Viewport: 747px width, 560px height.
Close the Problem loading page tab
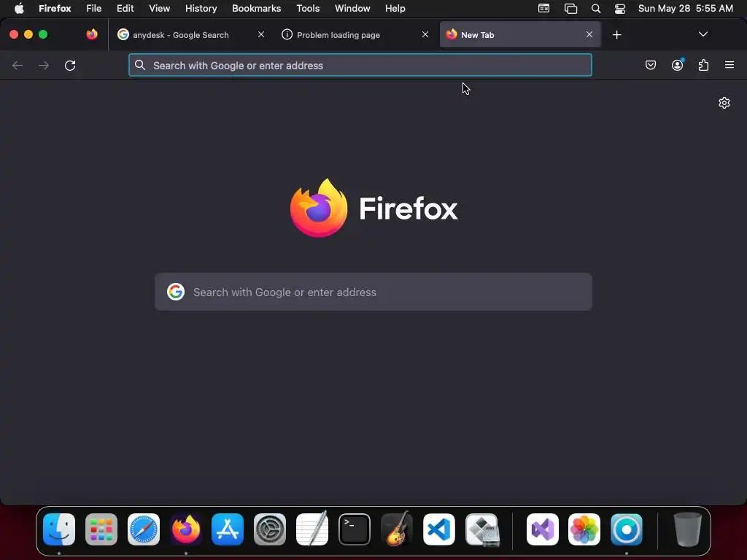pos(425,34)
